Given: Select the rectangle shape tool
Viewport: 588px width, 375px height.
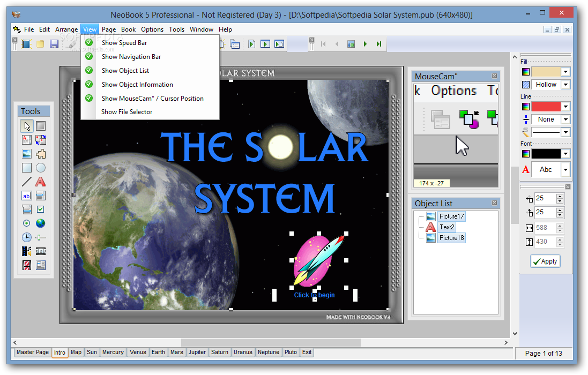Looking at the screenshot, I should coord(27,168).
